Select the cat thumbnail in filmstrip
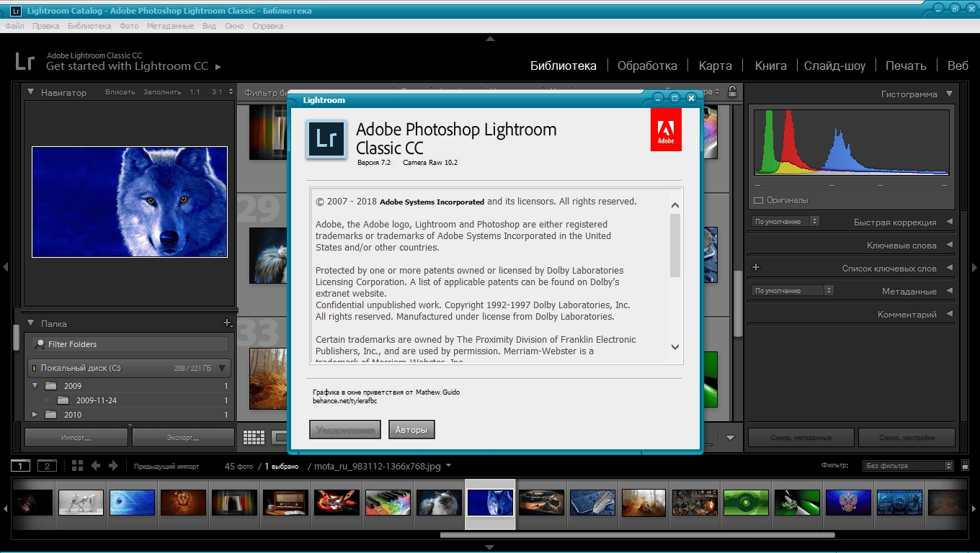The width and height of the screenshot is (980, 553). 439,502
